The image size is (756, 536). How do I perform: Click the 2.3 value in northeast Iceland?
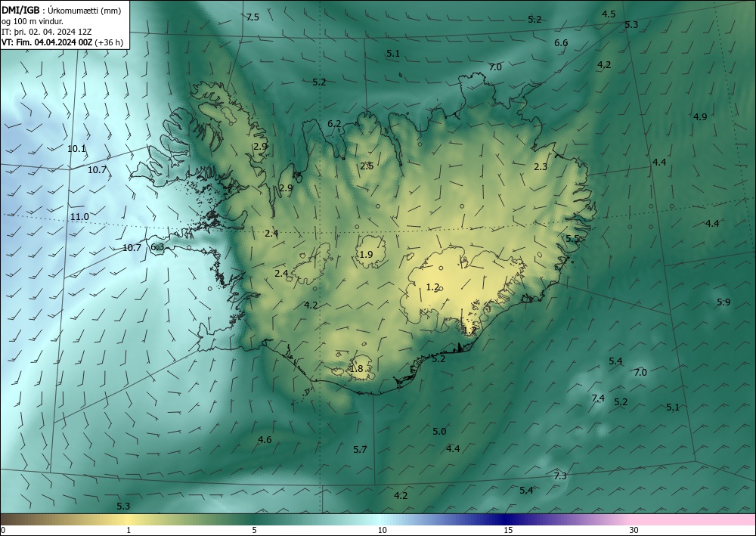point(541,167)
